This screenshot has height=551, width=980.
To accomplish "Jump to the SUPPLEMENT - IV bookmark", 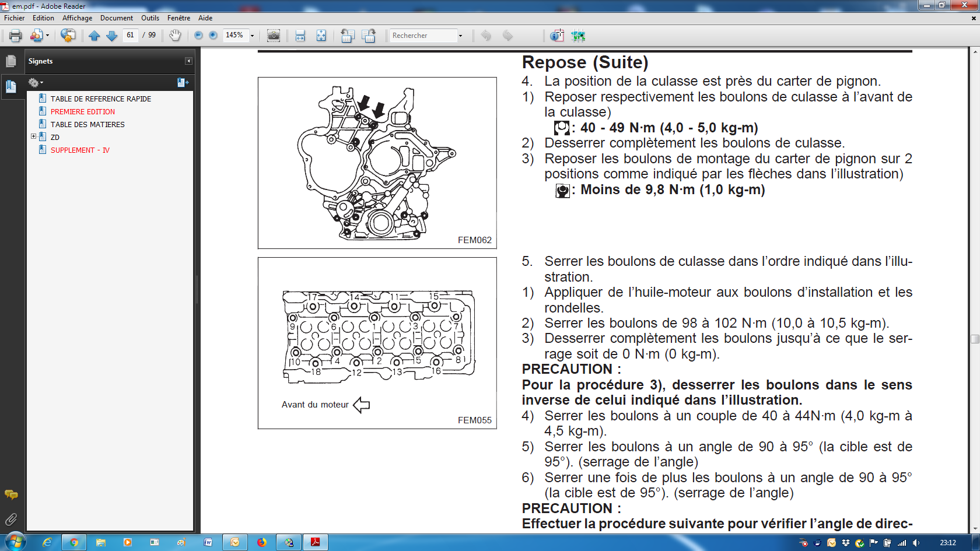I will pos(80,150).
